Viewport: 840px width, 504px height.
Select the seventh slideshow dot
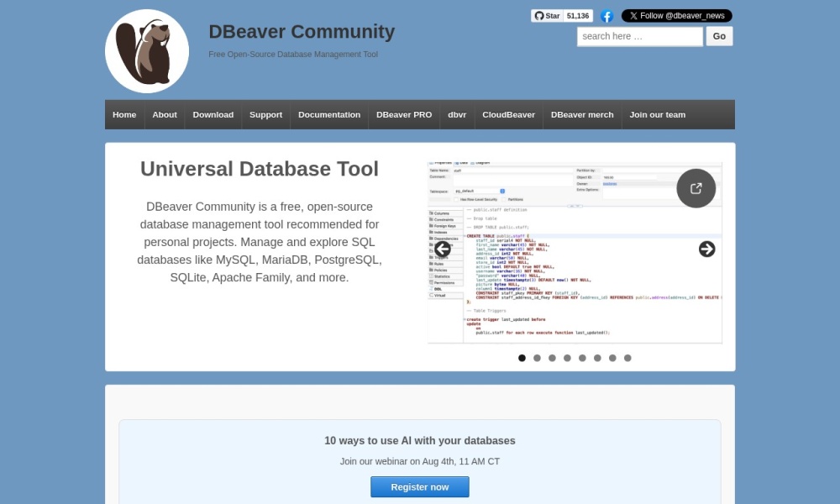612,358
